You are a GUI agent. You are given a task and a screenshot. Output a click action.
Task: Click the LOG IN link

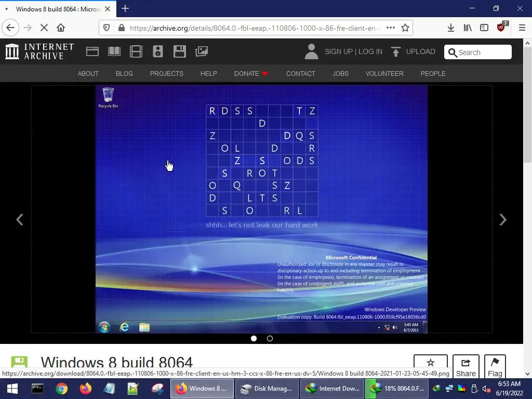370,51
